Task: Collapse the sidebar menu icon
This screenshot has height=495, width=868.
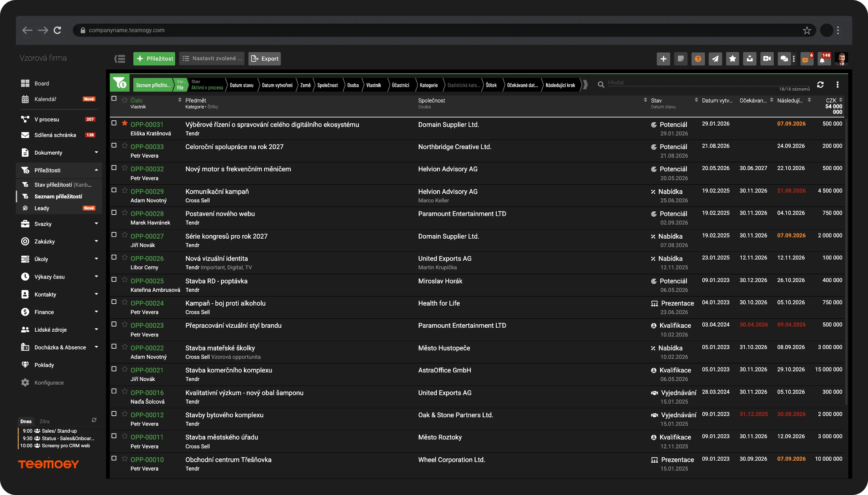Action: (120, 59)
